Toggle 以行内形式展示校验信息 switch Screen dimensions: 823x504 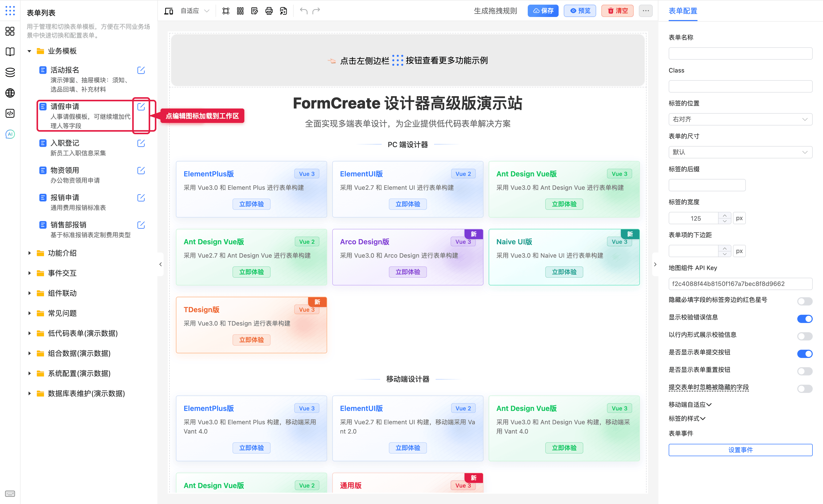[805, 336]
